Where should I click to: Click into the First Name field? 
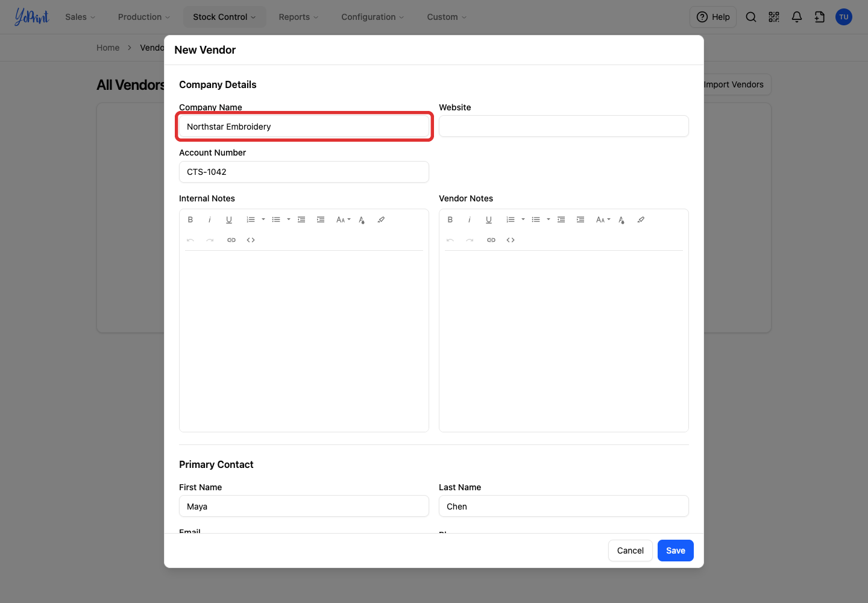(x=304, y=507)
